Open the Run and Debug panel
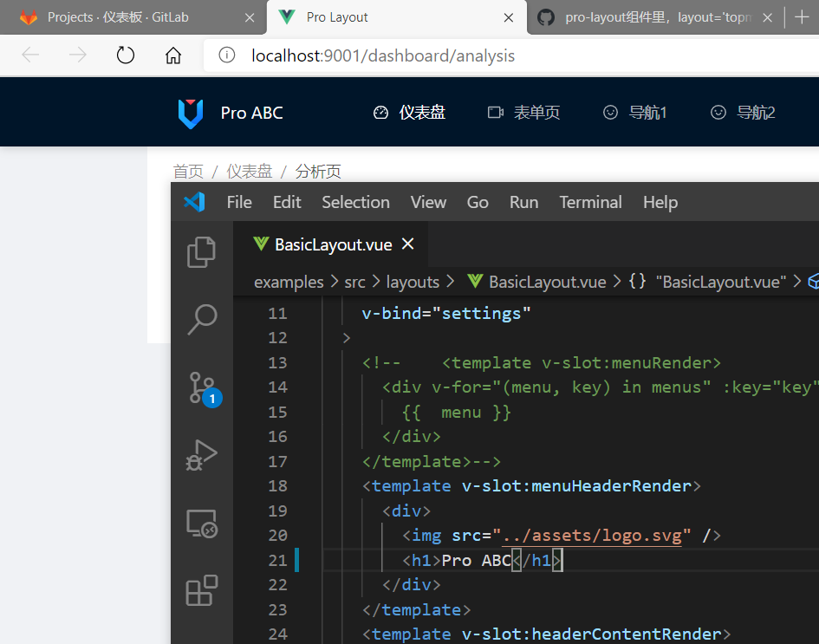 pyautogui.click(x=201, y=454)
